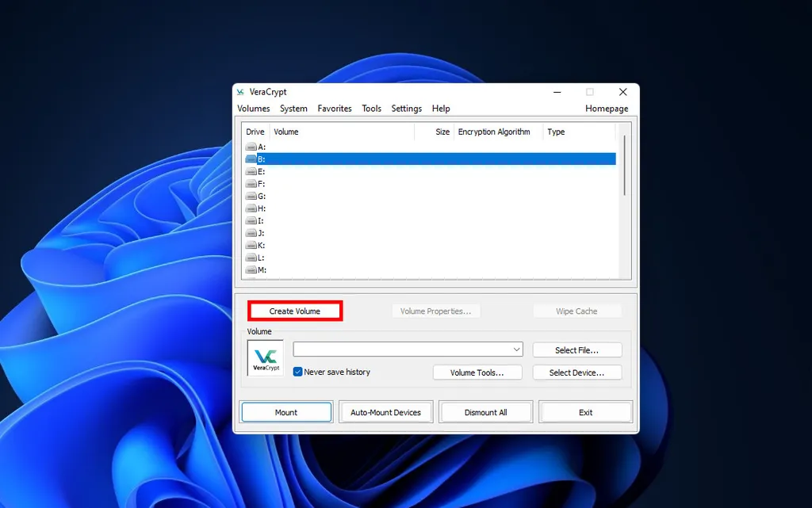Image resolution: width=812 pixels, height=508 pixels.
Task: Click the Create Volume button
Action: 295,311
